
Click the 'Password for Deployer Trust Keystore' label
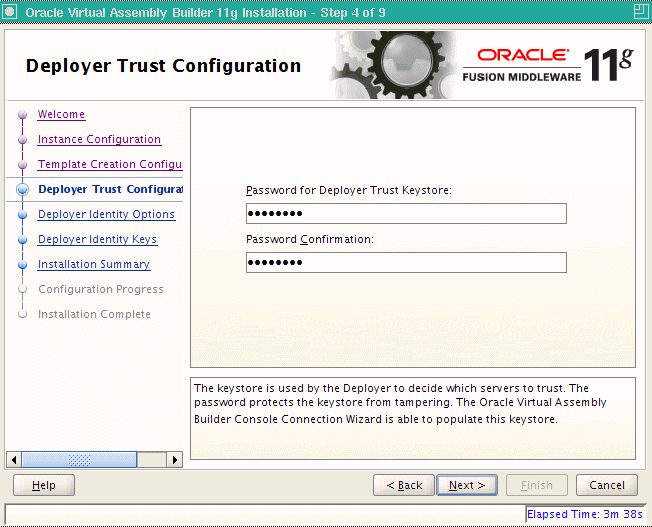348,191
